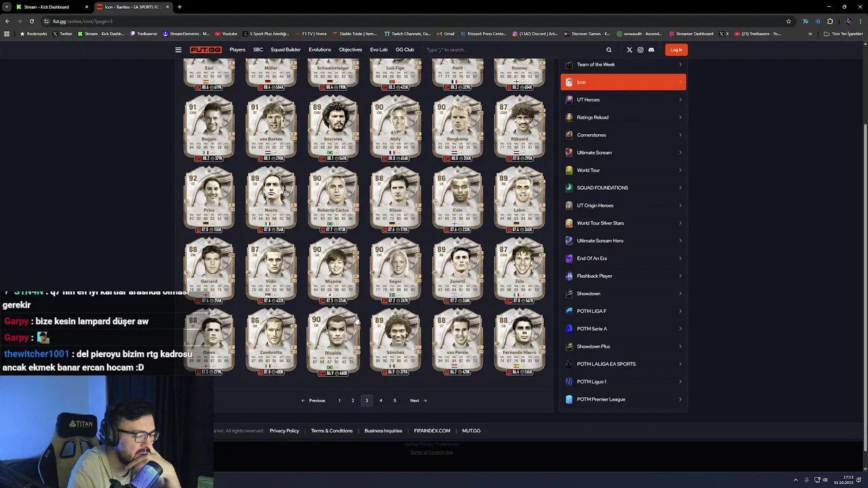Click the search magnifier icon
The height and width of the screenshot is (488, 868).
pos(609,49)
